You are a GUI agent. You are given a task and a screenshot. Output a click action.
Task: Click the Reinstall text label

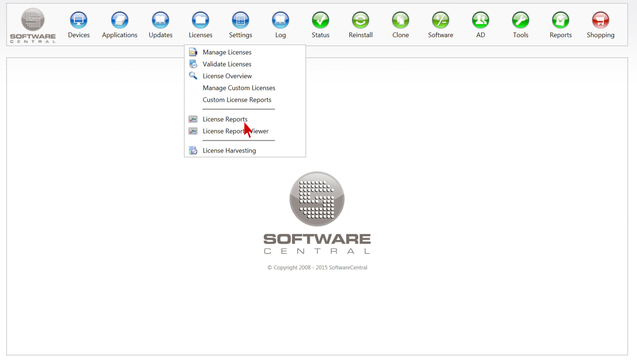(x=361, y=35)
